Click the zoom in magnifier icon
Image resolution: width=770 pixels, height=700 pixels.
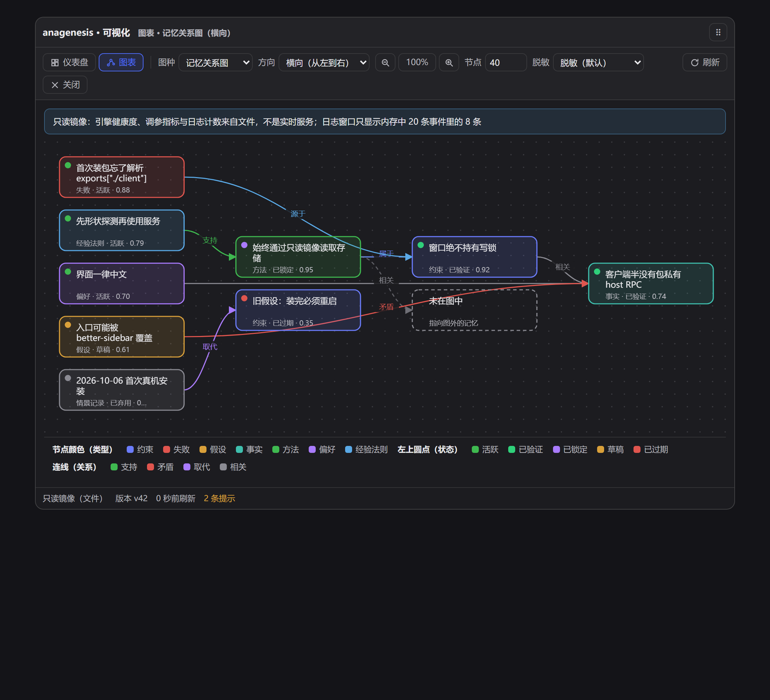pos(449,63)
